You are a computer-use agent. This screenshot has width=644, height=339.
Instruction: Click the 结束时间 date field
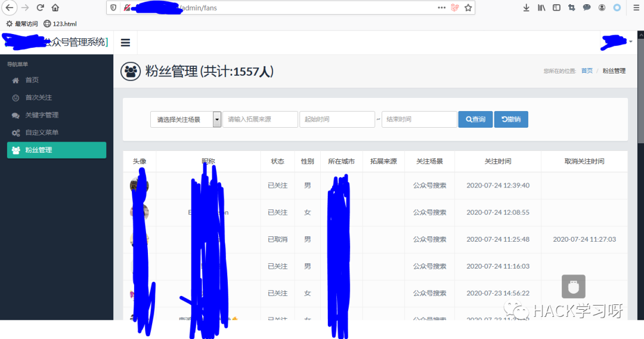pos(419,119)
